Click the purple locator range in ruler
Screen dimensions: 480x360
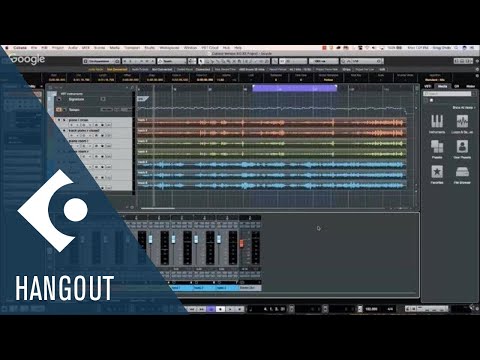294,88
